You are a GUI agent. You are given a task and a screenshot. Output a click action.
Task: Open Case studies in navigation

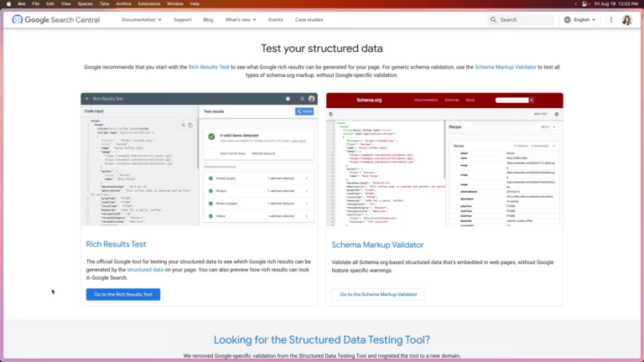pos(309,20)
